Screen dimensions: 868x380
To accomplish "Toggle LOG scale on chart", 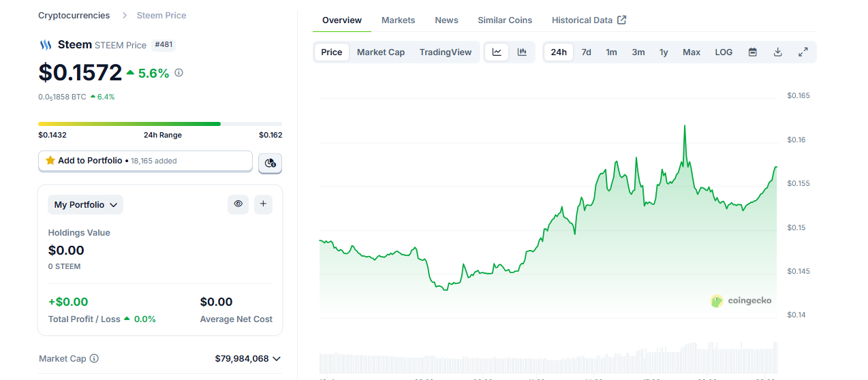I will 724,52.
